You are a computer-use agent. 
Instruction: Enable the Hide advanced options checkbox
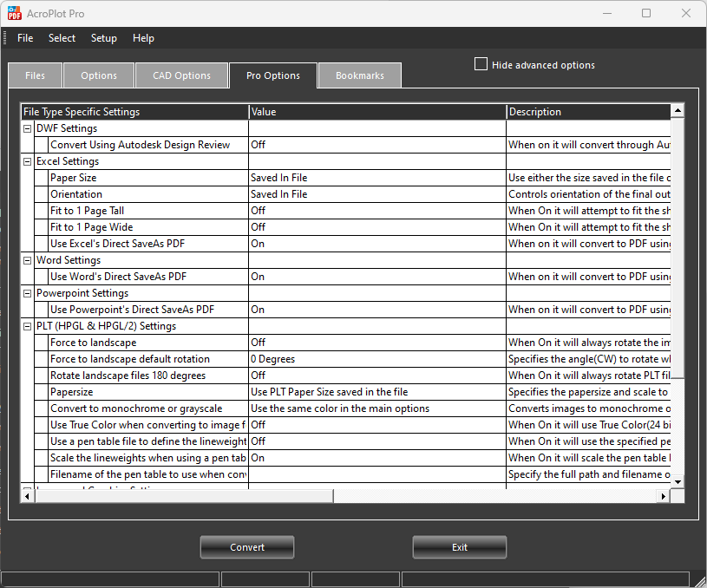point(481,64)
